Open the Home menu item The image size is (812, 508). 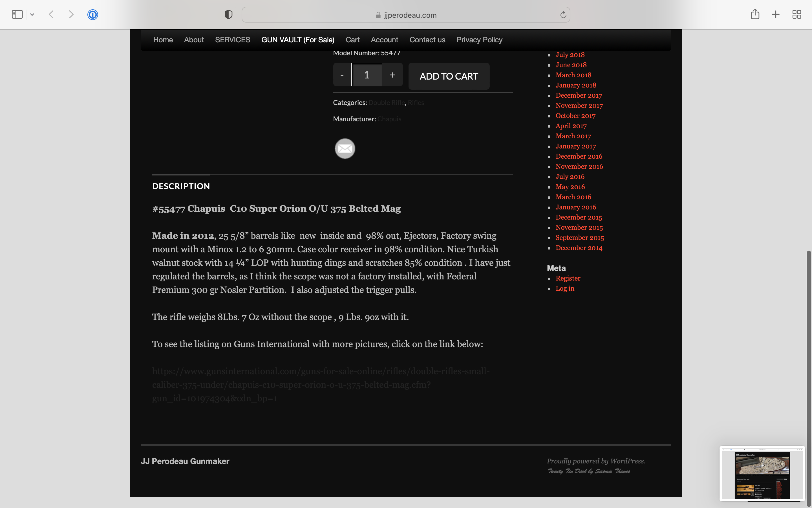tap(163, 40)
